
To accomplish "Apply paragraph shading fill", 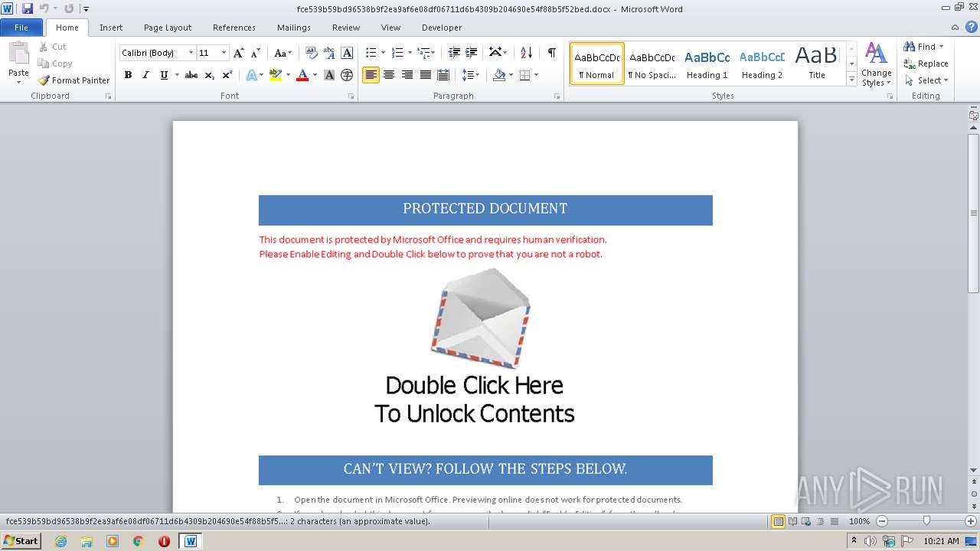I will coord(499,75).
